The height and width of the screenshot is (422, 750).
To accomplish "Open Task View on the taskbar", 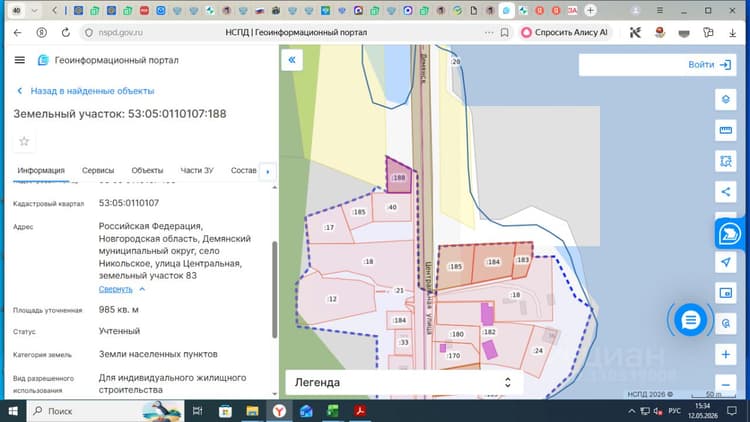I will pos(197,411).
